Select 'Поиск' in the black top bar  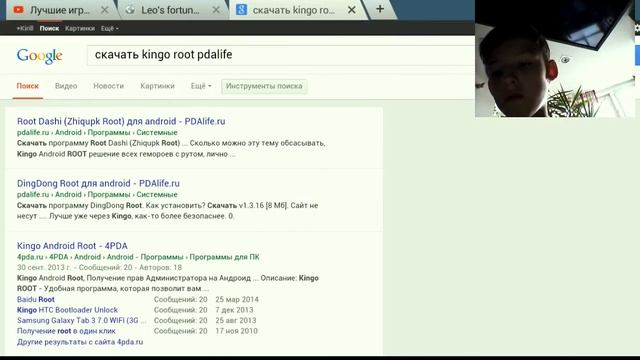click(49, 28)
